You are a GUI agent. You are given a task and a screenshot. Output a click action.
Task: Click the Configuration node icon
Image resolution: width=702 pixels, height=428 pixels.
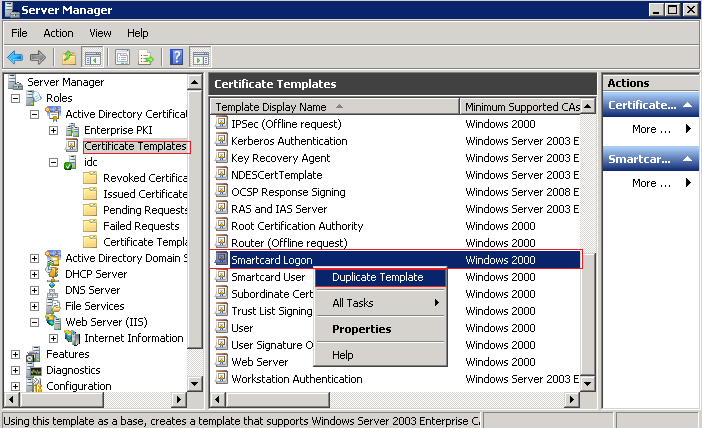[x=34, y=385]
